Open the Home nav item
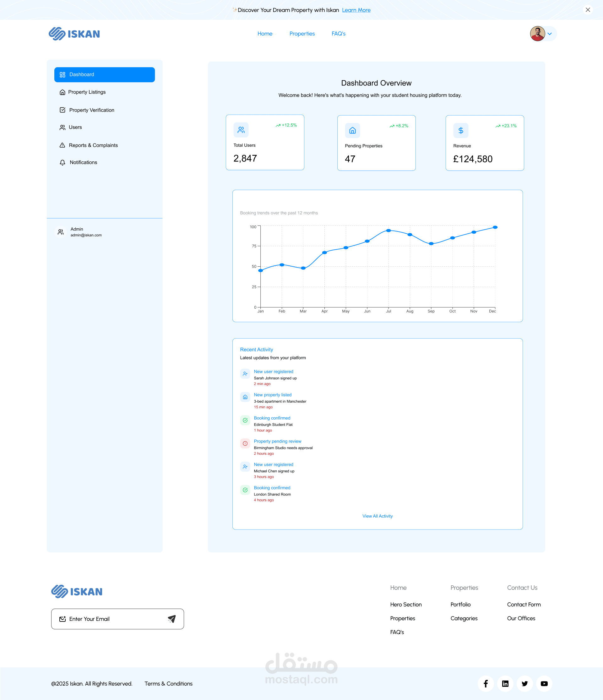 265,34
